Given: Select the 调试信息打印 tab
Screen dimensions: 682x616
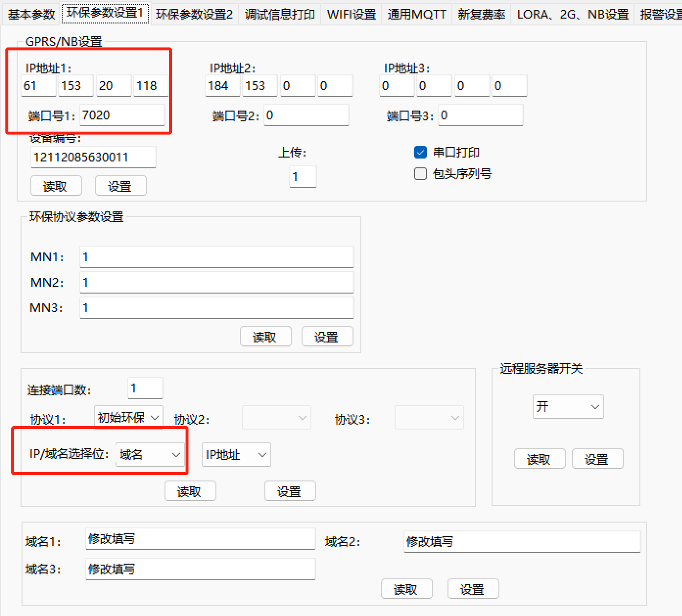Looking at the screenshot, I should (x=280, y=14).
